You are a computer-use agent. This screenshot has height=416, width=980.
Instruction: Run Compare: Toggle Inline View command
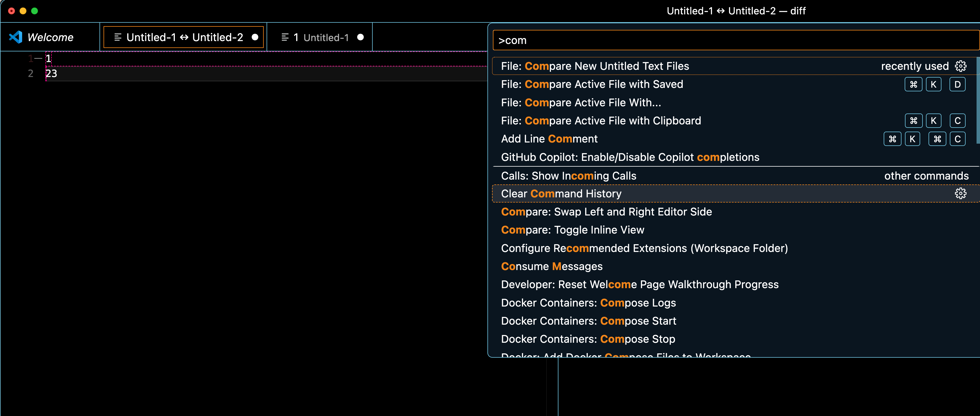coord(572,230)
